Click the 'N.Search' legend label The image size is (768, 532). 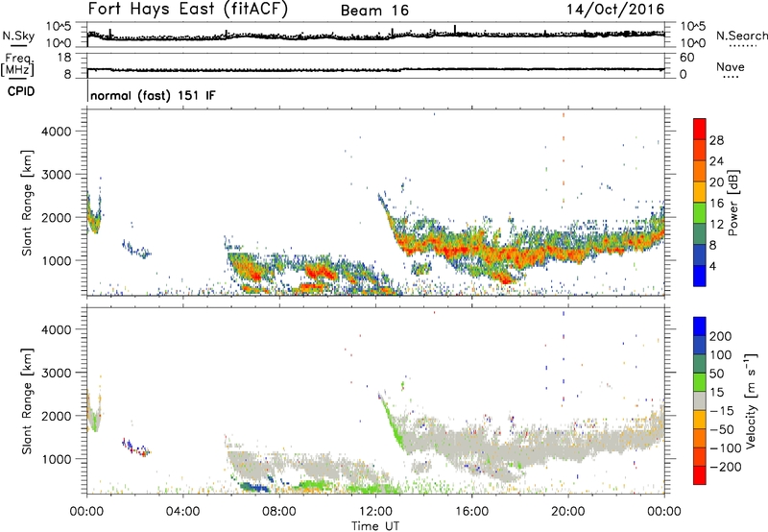(x=741, y=36)
